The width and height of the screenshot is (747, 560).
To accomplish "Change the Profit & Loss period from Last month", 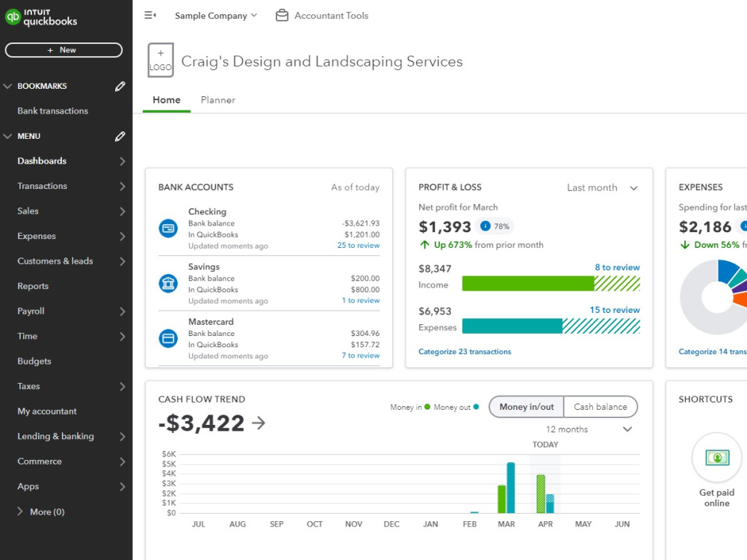I will 602,187.
